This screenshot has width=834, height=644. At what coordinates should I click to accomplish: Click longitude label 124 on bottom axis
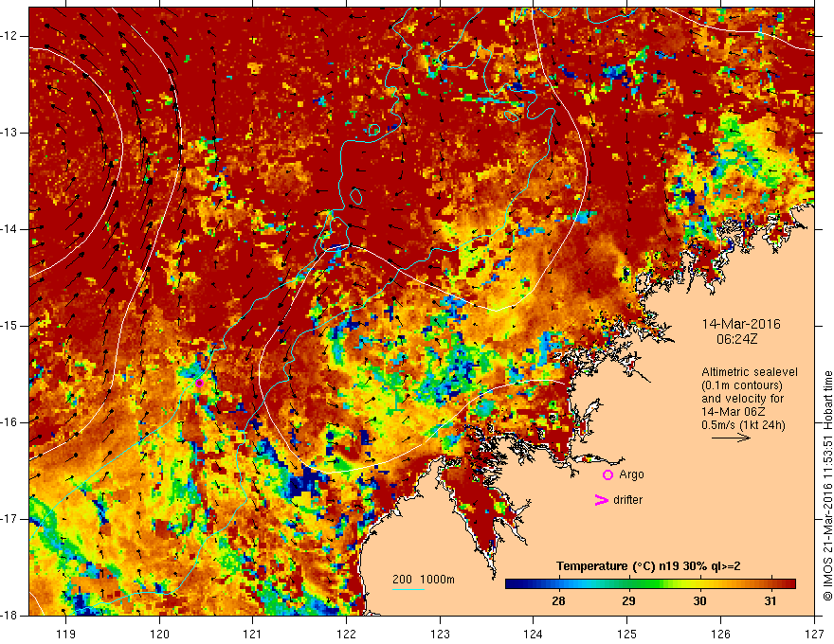click(534, 634)
